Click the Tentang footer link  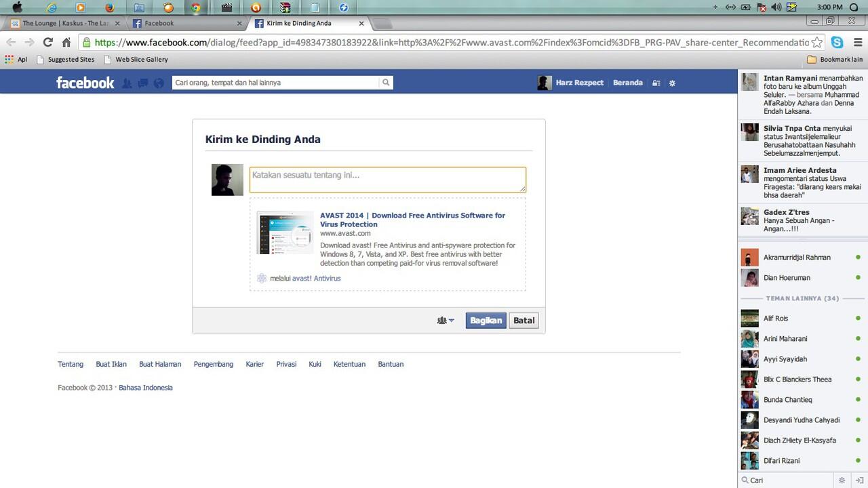click(x=71, y=364)
